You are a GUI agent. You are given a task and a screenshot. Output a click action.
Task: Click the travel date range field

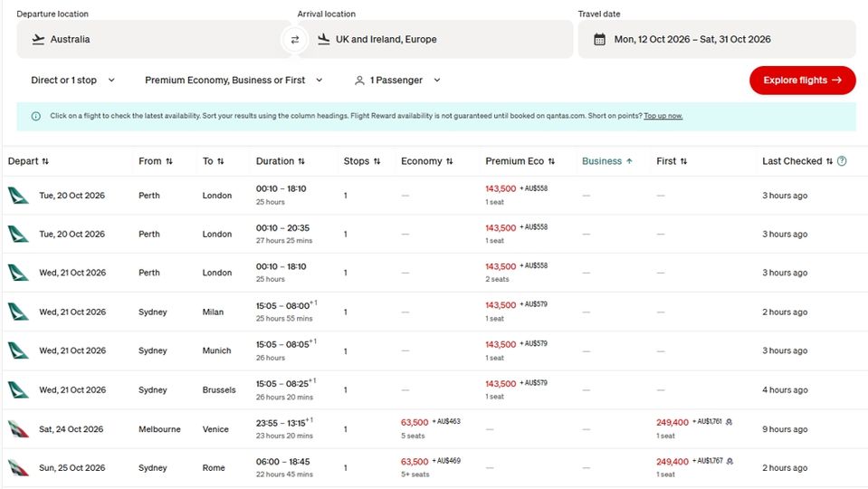(x=717, y=39)
